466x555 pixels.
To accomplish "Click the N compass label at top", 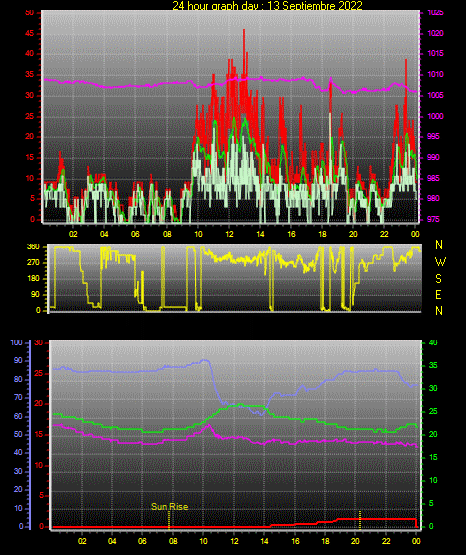I will click(x=439, y=245).
